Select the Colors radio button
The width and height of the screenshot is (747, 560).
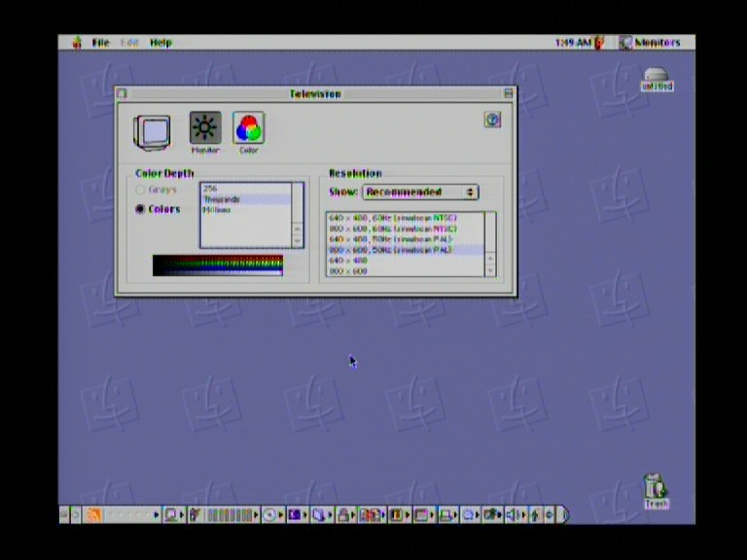[140, 209]
